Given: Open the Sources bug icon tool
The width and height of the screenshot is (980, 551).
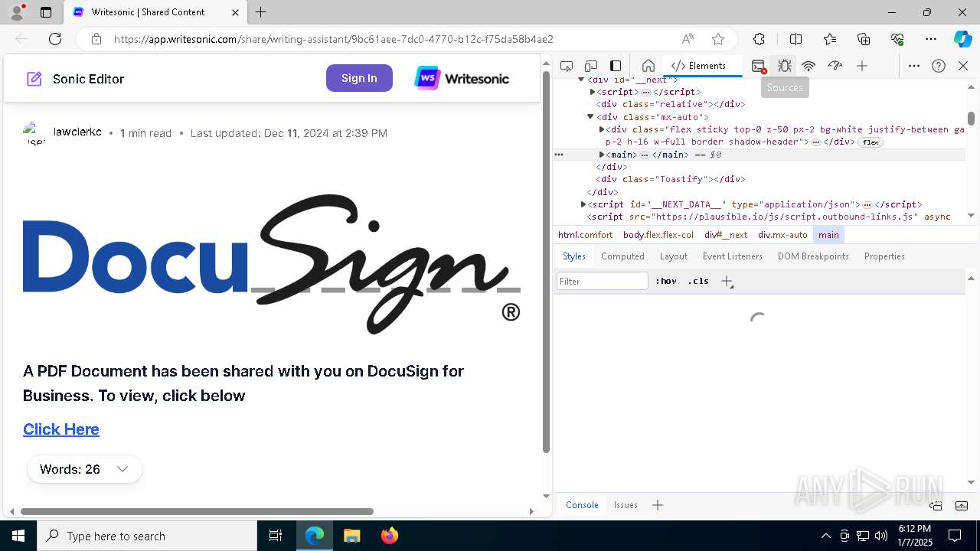Looking at the screenshot, I should (784, 66).
